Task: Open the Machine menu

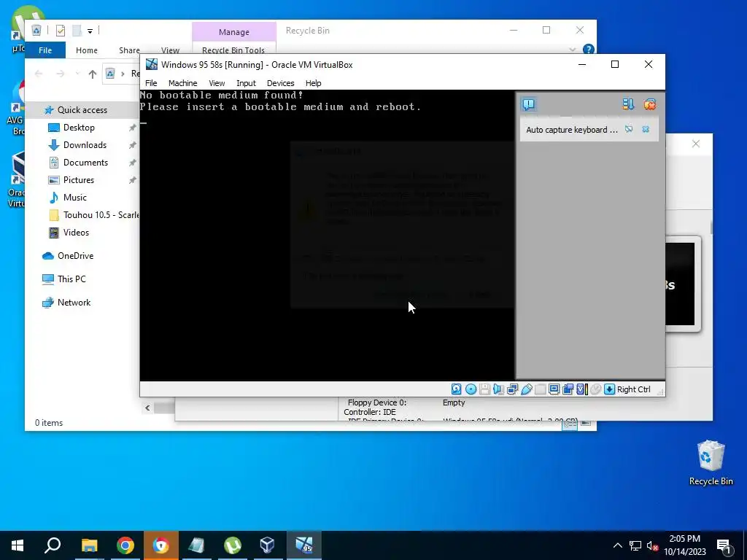Action: (x=182, y=83)
